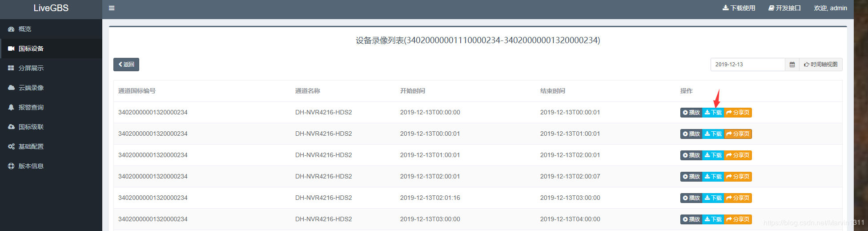The width and height of the screenshot is (868, 231).
Task: Click the 下载使用 download link
Action: 739,8
